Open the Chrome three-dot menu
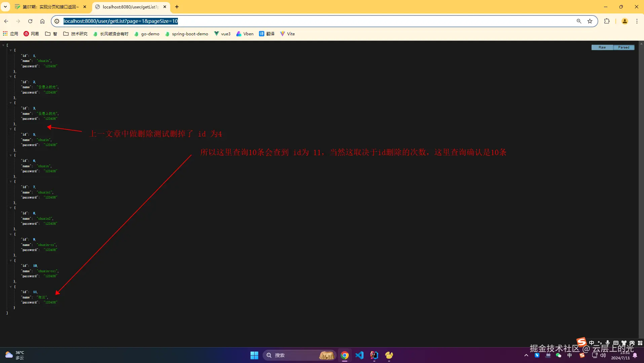Screen dimensions: 644x363 point(637,21)
